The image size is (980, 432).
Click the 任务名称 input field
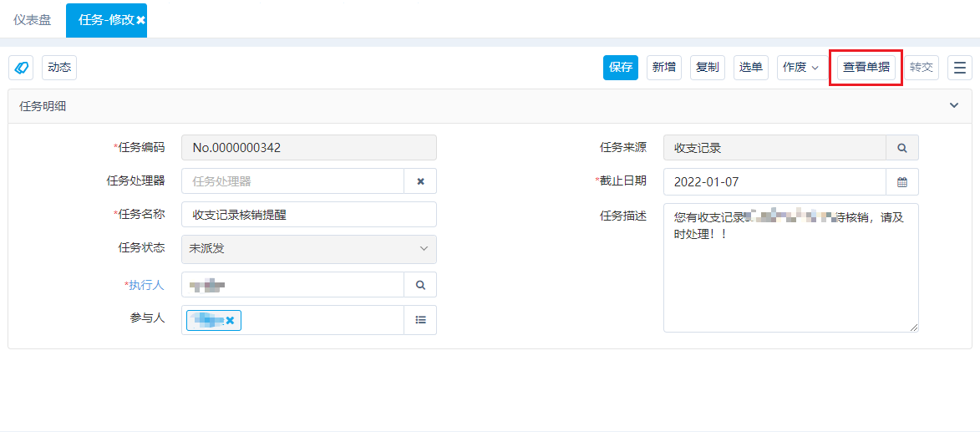[309, 215]
